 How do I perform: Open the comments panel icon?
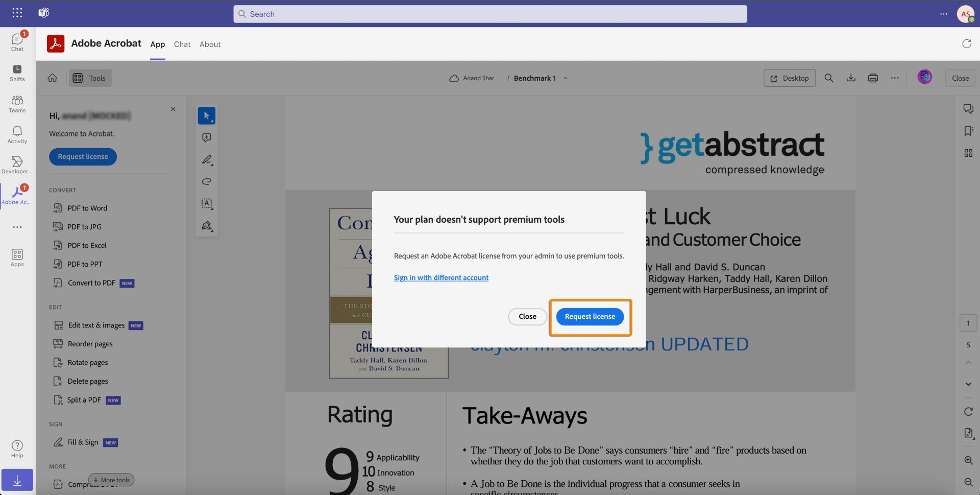point(968,109)
